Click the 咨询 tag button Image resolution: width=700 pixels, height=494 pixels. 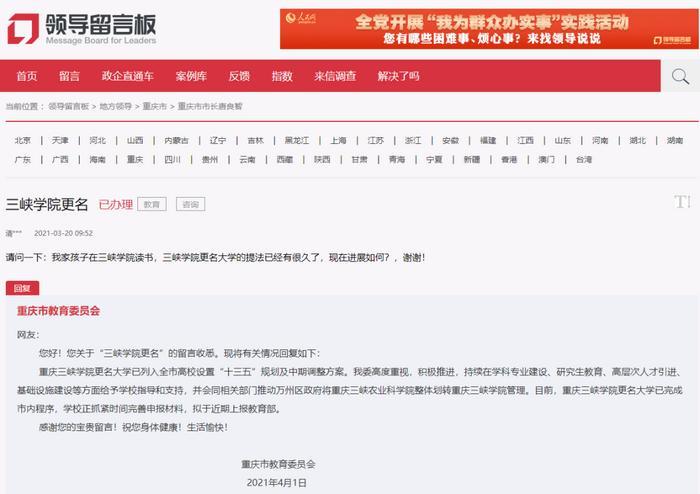(x=189, y=204)
